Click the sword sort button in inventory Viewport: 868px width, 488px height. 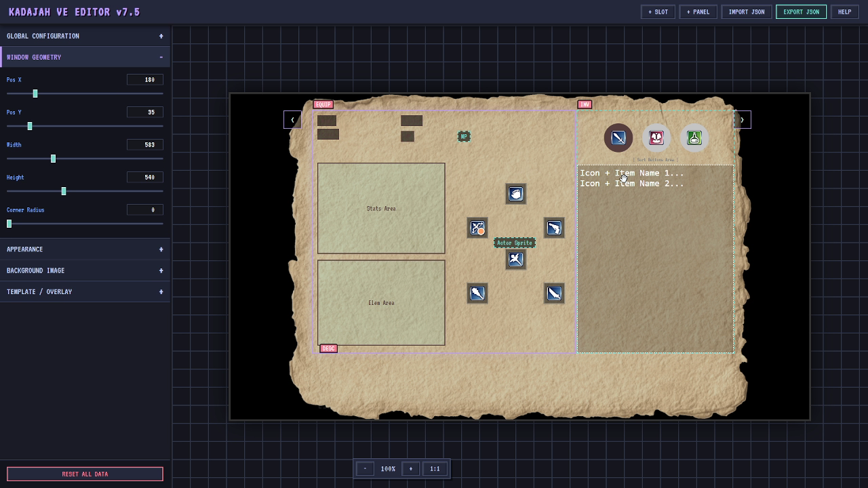[x=618, y=138]
